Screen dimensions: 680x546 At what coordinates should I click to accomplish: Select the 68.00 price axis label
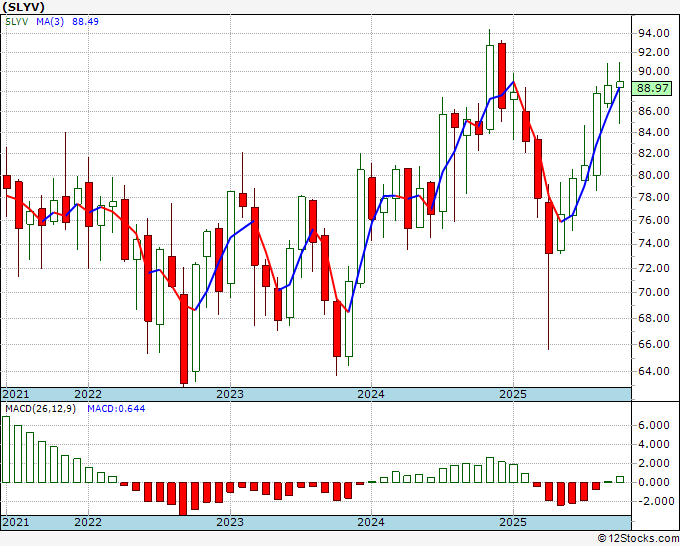[653, 318]
